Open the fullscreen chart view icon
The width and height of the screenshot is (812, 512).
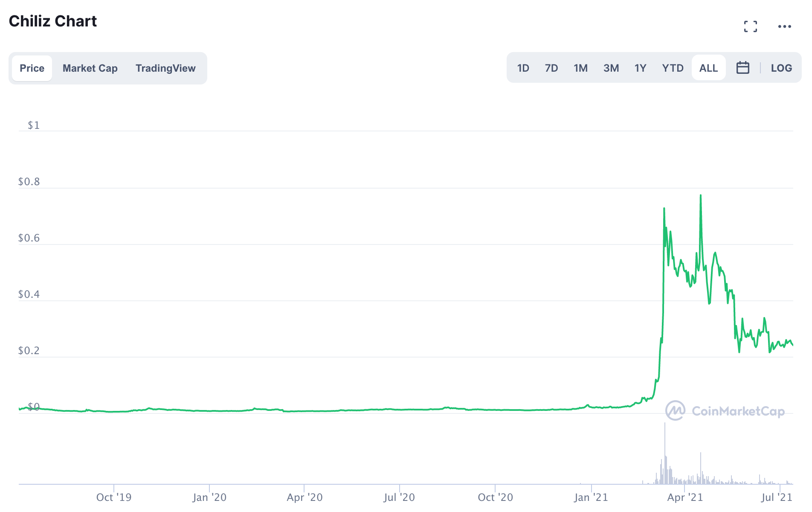click(751, 26)
